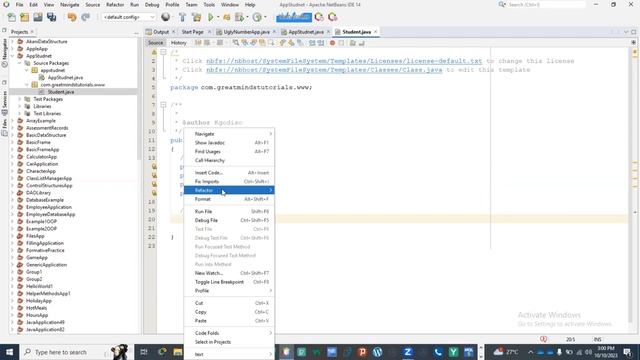Click the Undo toolbar icon
Viewport: 640px width, 360px height.
pyautogui.click(x=72, y=17)
